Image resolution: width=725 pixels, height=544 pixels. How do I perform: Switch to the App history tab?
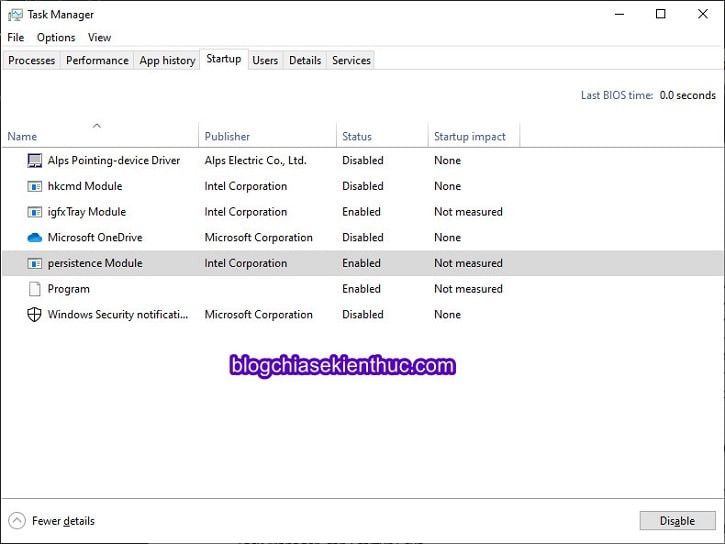point(167,61)
